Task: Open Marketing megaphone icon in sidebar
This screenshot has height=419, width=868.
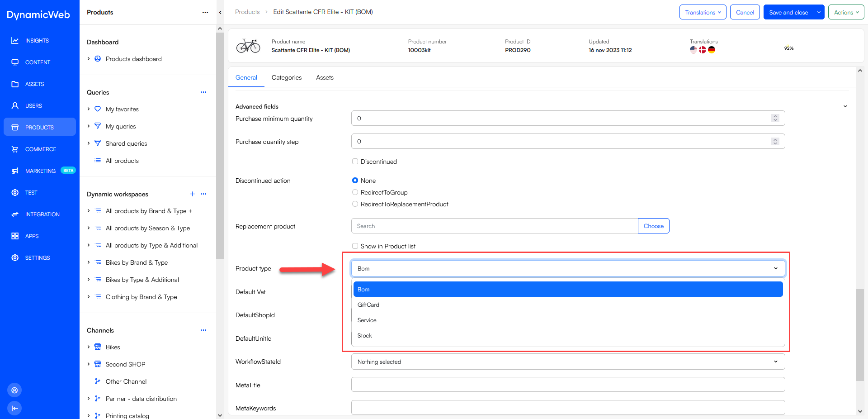Action: (15, 171)
